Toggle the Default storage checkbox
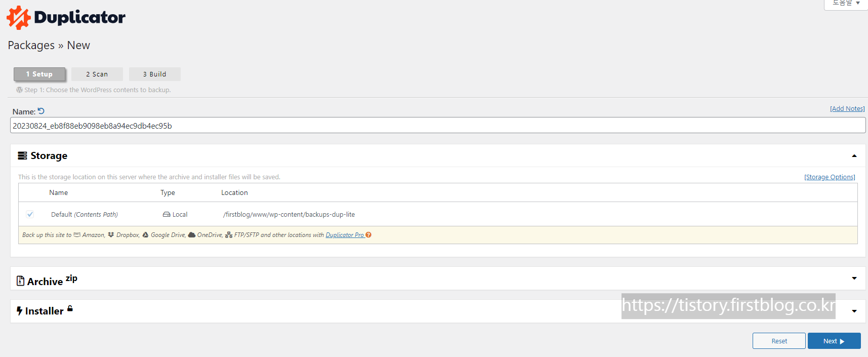 tap(30, 214)
